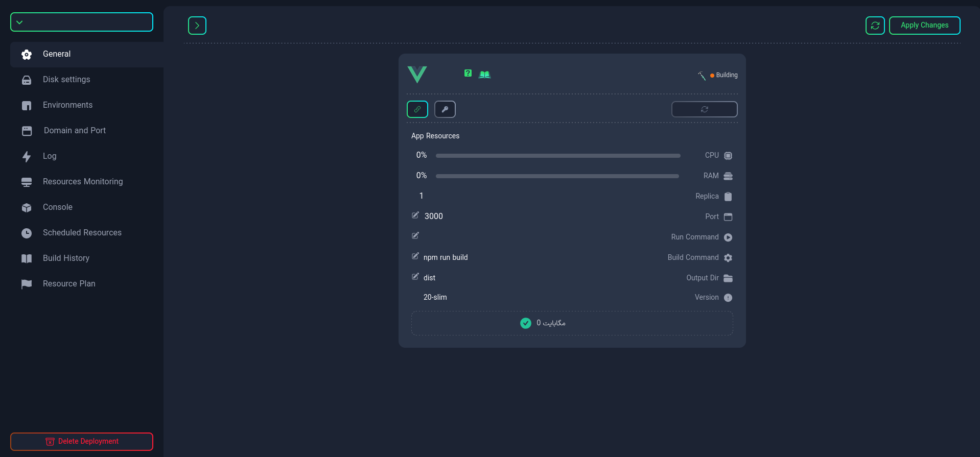Click the '20-slim' version value
Screen dimensions: 980x457
click(x=435, y=297)
